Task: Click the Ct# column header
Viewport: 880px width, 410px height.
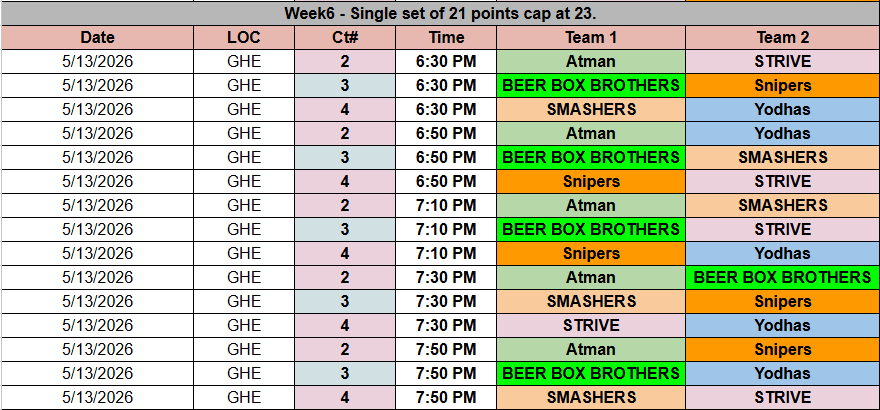Action: [345, 37]
